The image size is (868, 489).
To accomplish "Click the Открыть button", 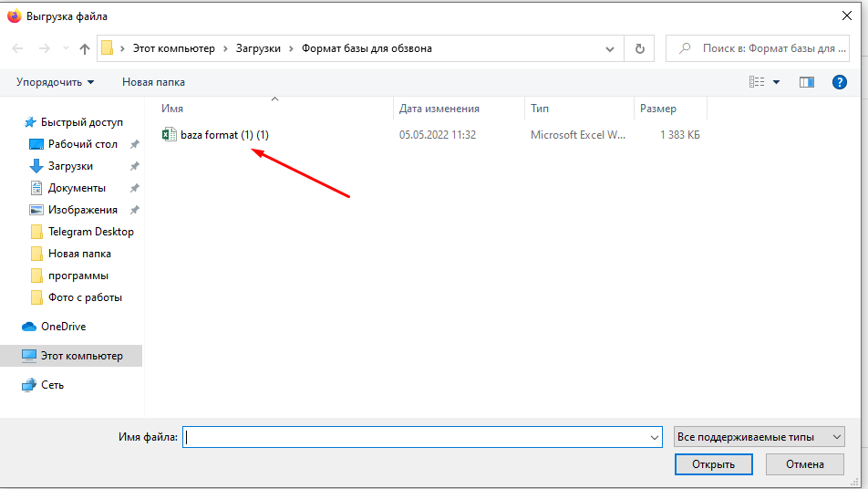I will [x=713, y=464].
